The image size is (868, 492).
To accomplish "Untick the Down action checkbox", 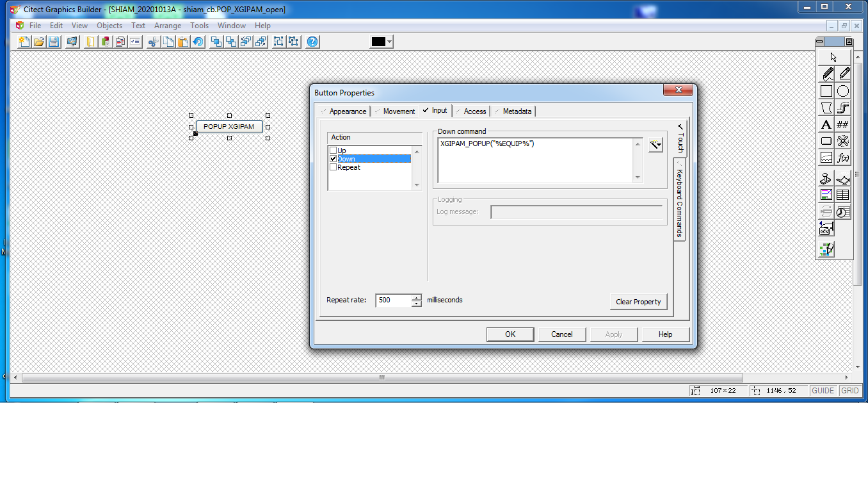I will tap(333, 159).
